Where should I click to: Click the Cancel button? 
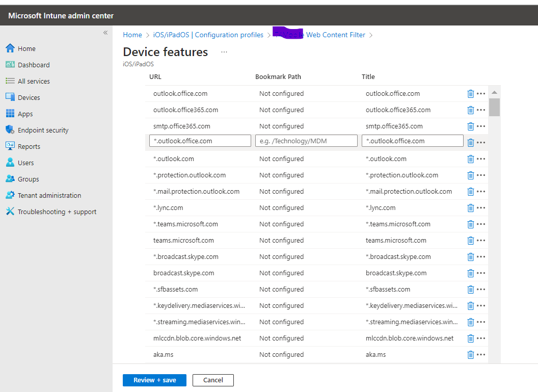click(x=213, y=380)
